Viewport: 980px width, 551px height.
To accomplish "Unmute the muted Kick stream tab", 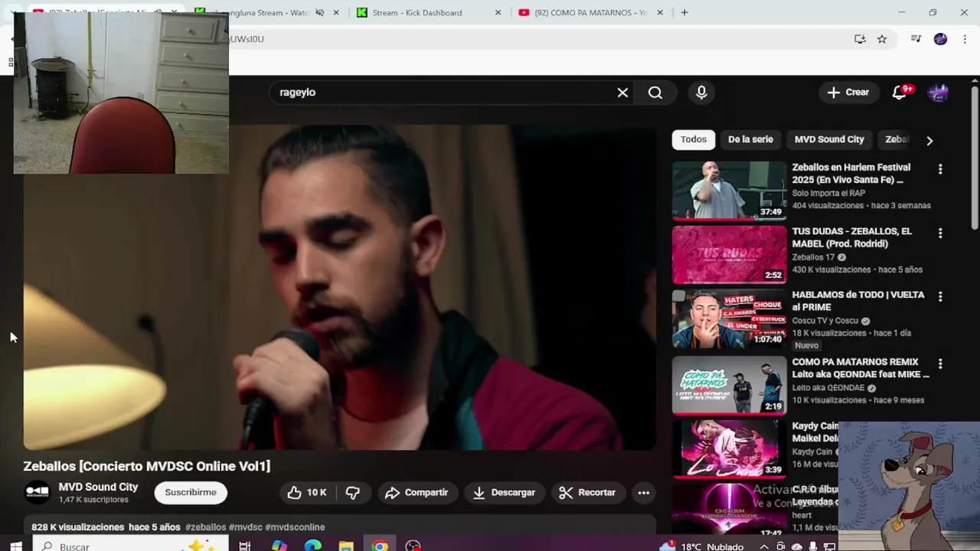I will click(x=319, y=12).
